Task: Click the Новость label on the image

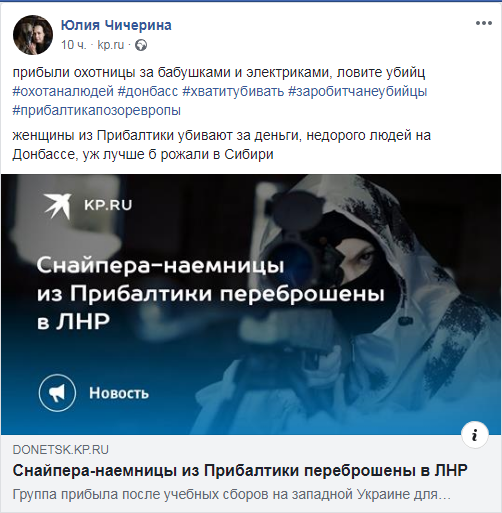Action: 119,393
